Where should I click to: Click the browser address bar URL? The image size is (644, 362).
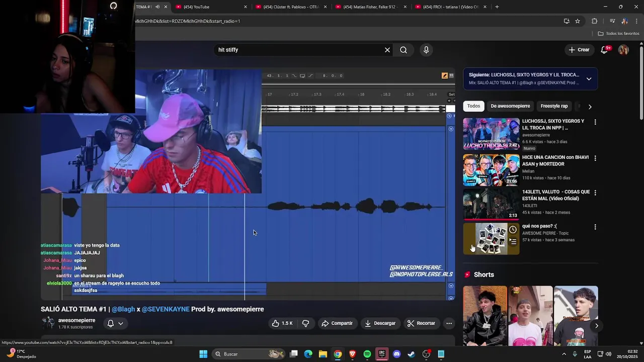pos(347,21)
